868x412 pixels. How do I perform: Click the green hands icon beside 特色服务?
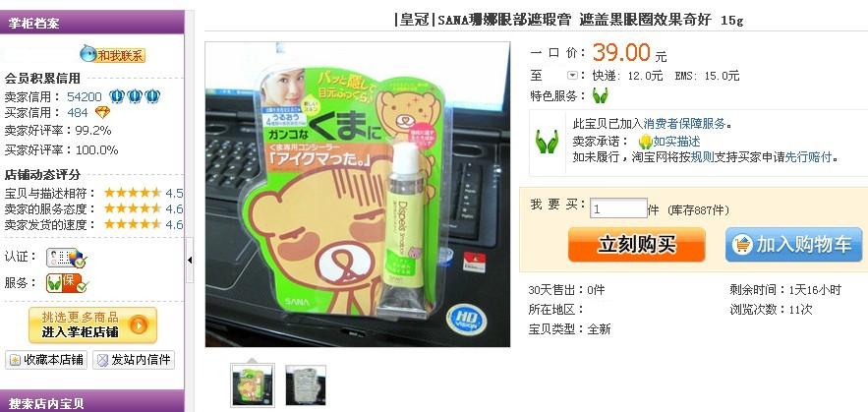point(600,95)
